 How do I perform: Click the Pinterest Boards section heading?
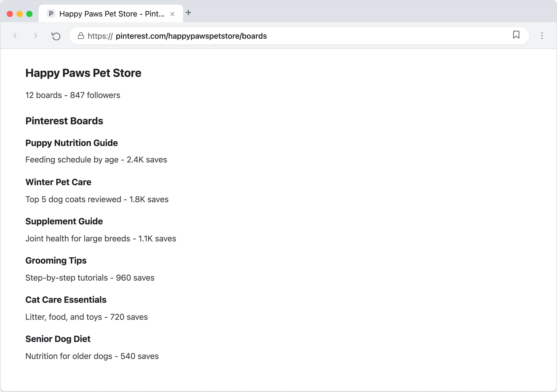[x=64, y=121]
